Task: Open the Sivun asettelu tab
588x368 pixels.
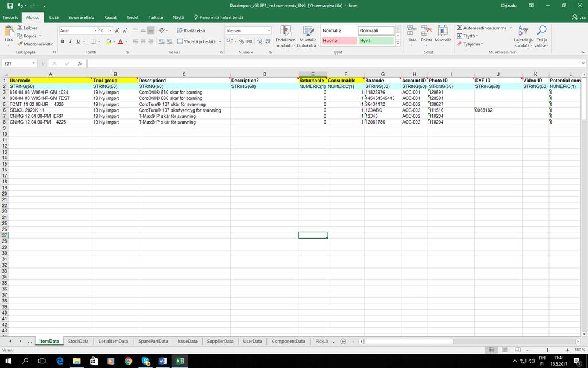Action: pyautogui.click(x=81, y=17)
